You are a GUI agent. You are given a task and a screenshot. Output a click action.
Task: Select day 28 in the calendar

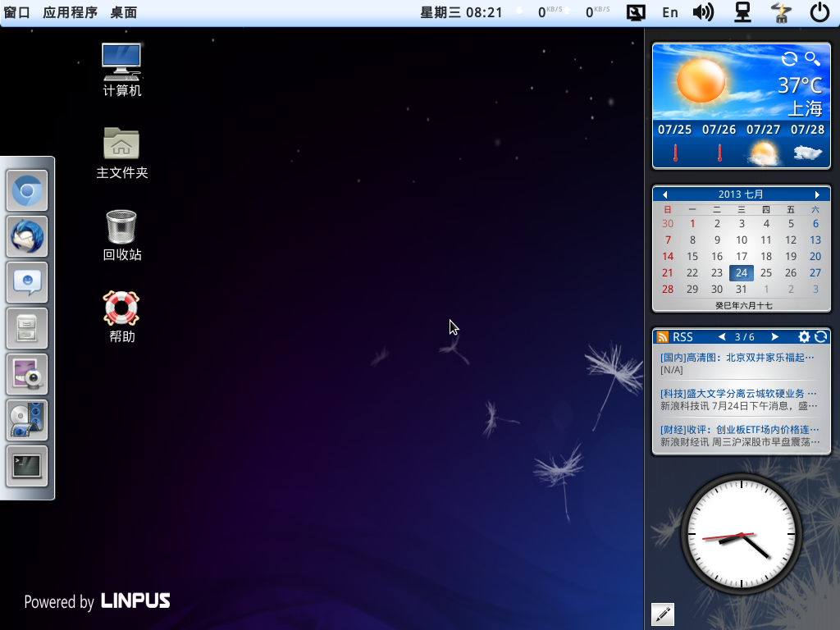tap(668, 289)
